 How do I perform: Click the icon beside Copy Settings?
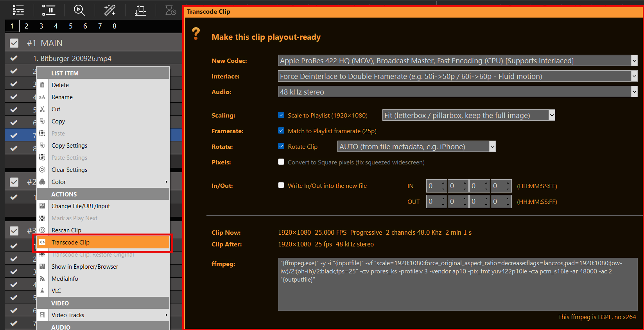pos(42,145)
